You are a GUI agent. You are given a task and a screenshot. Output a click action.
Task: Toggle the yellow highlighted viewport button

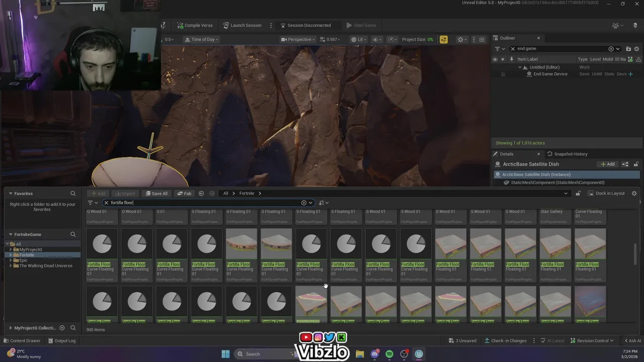coord(443,39)
